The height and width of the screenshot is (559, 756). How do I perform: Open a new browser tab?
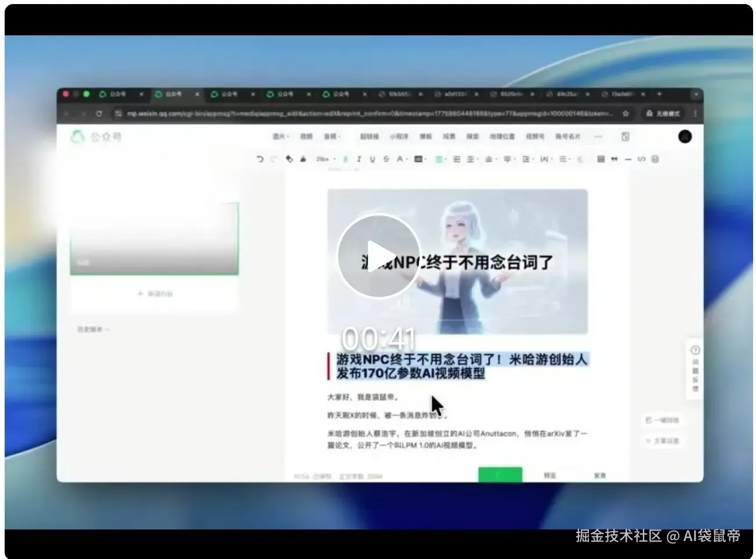(x=659, y=94)
